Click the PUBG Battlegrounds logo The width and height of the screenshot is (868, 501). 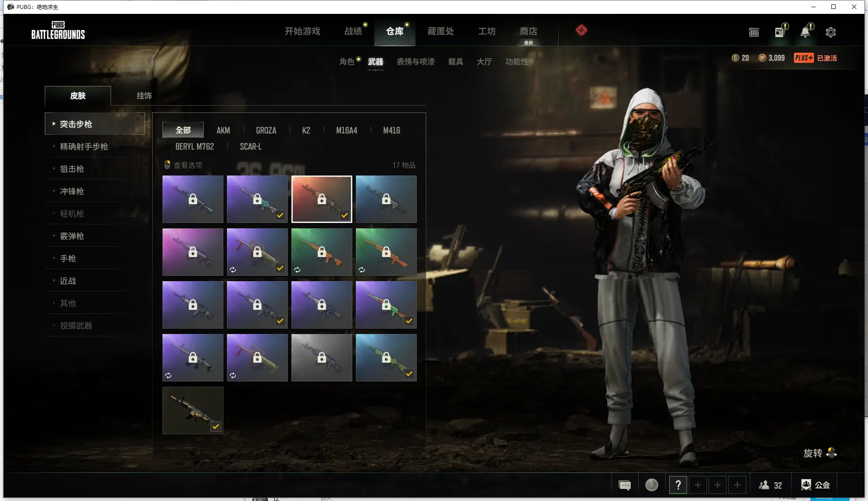58,30
